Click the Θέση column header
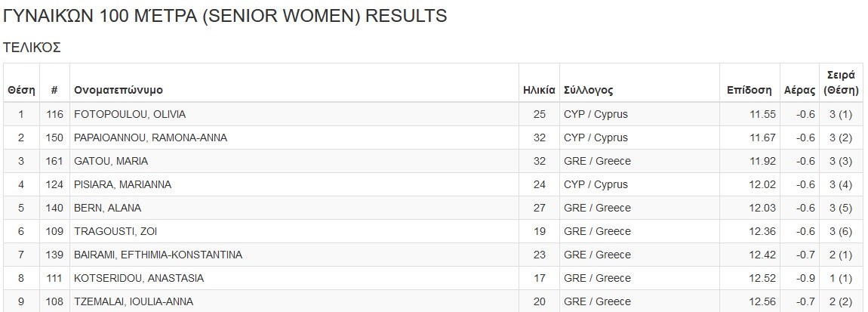 pos(21,90)
